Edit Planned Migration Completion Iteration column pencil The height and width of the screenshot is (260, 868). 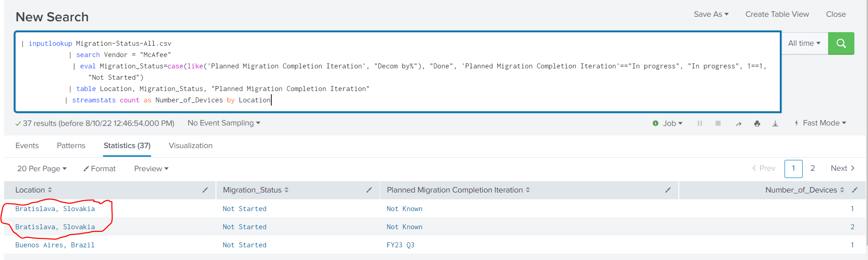(x=668, y=190)
